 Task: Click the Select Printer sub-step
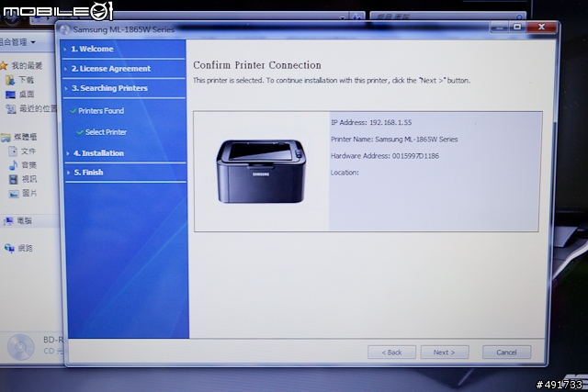click(x=106, y=132)
